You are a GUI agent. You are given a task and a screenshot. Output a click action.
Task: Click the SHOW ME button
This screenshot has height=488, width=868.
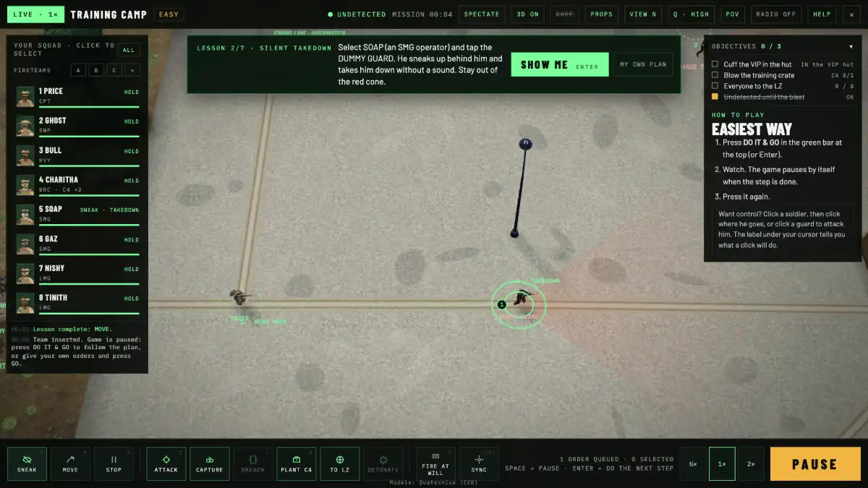(559, 64)
